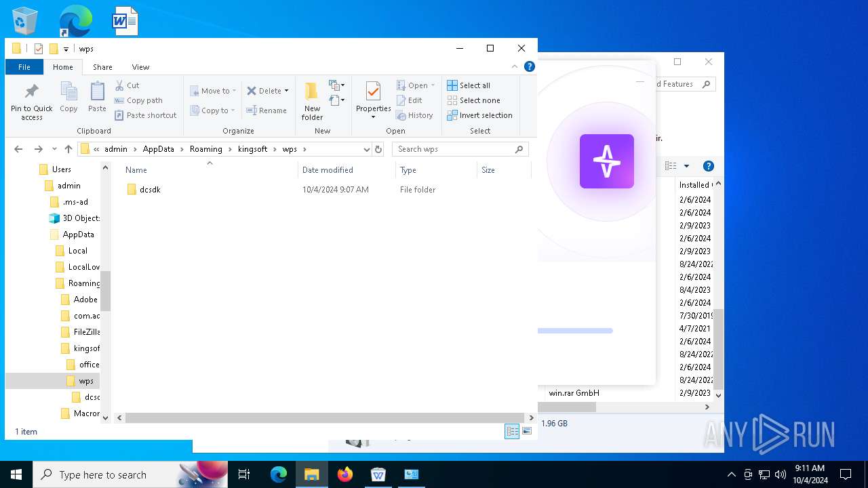Click Type here to search box

(x=130, y=474)
